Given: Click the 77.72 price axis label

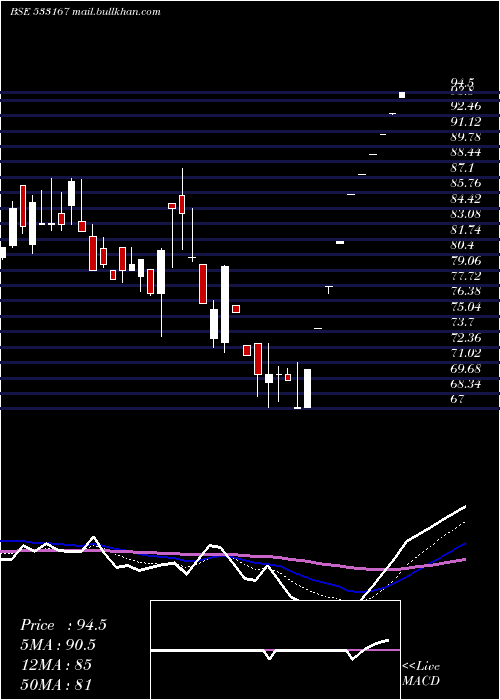Looking at the screenshot, I should tap(466, 276).
